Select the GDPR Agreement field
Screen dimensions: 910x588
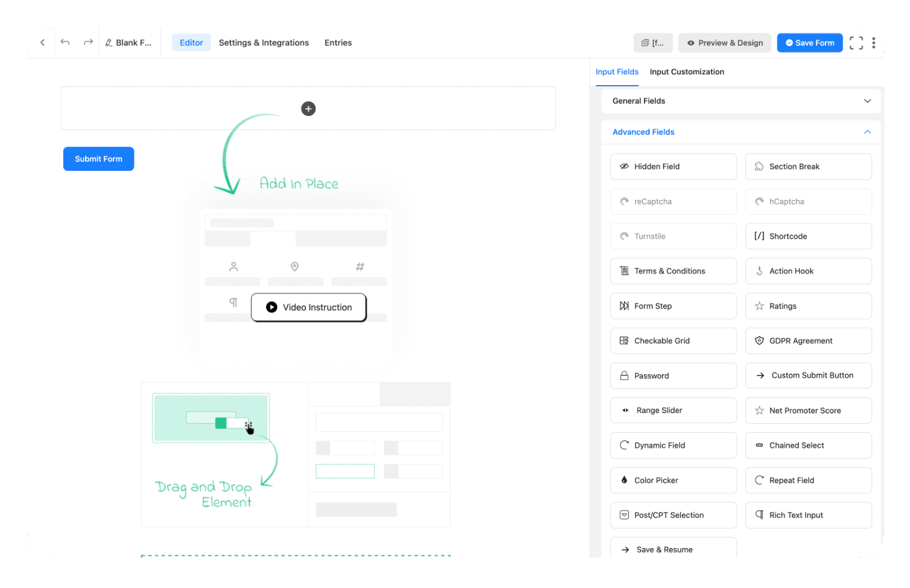coord(808,340)
